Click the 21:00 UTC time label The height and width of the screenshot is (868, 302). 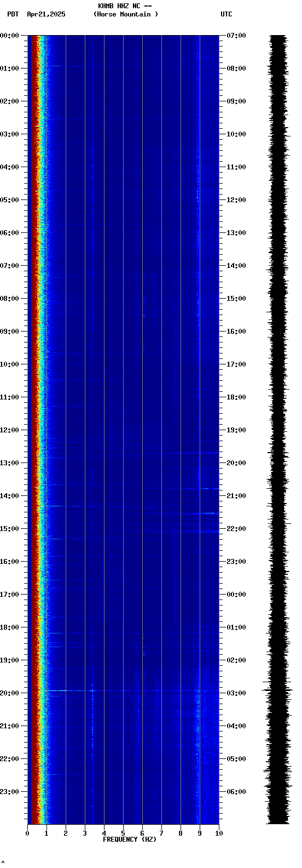(x=236, y=496)
